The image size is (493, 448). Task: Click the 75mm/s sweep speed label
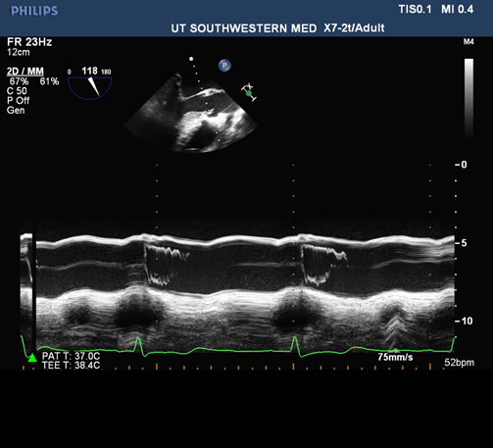[395, 357]
